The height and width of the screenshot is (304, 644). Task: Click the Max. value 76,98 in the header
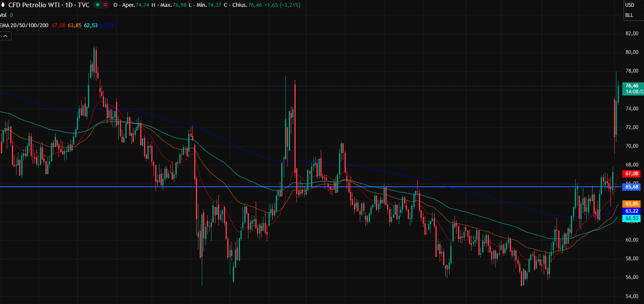179,5
